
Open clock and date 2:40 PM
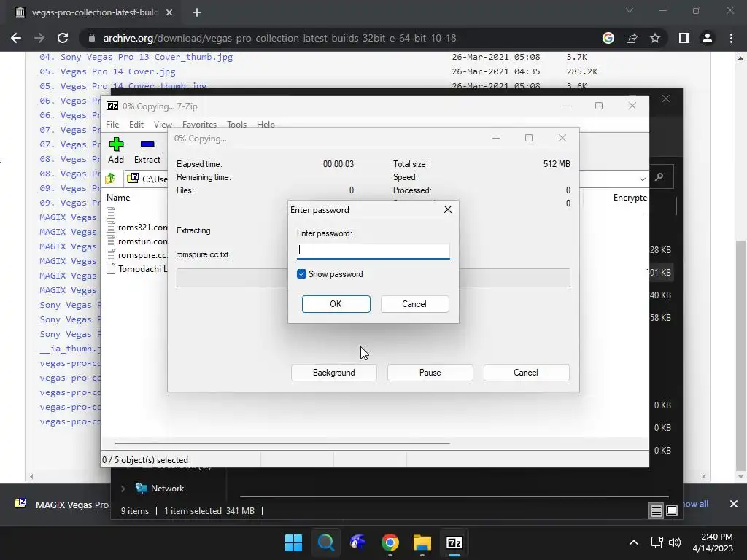[x=713, y=542]
